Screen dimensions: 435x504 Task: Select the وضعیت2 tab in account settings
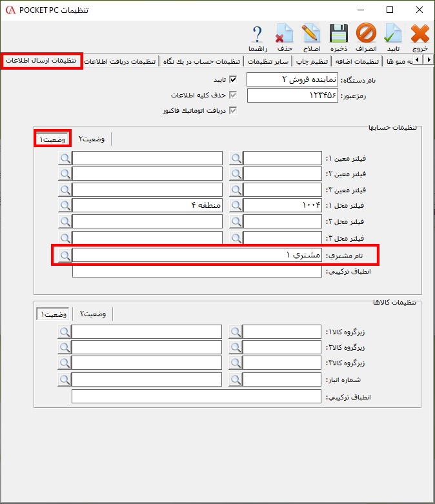92,139
